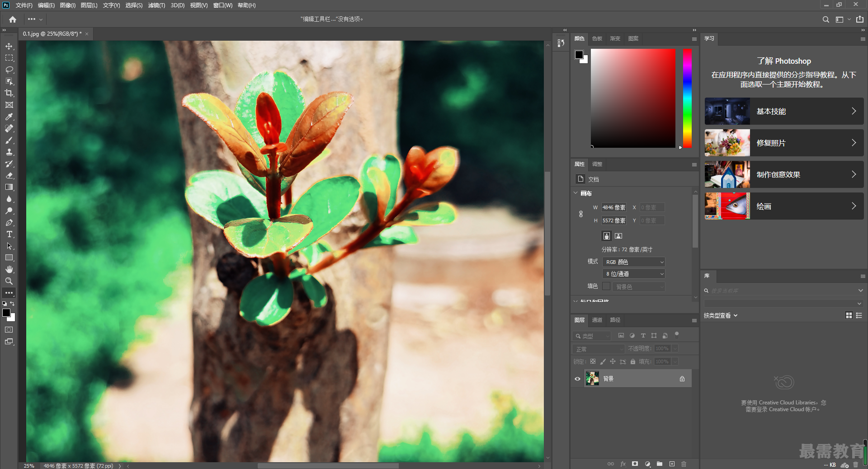Select the Move tool

coord(9,46)
